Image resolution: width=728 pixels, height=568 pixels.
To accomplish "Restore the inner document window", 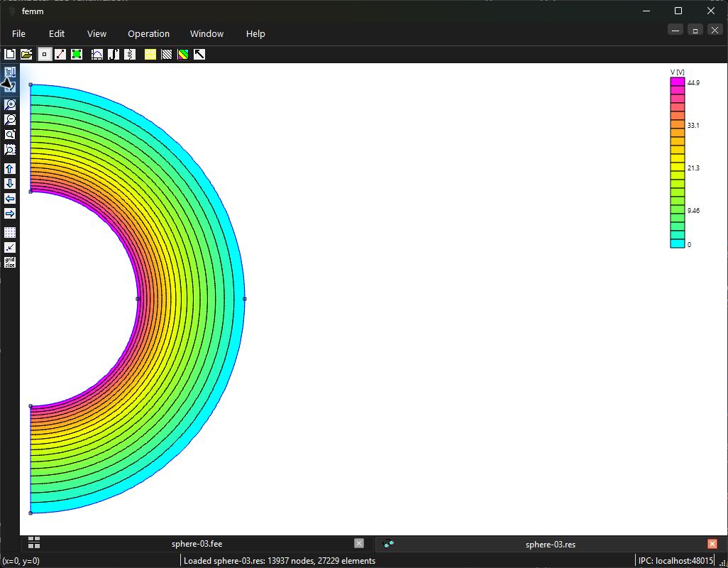I will click(695, 31).
